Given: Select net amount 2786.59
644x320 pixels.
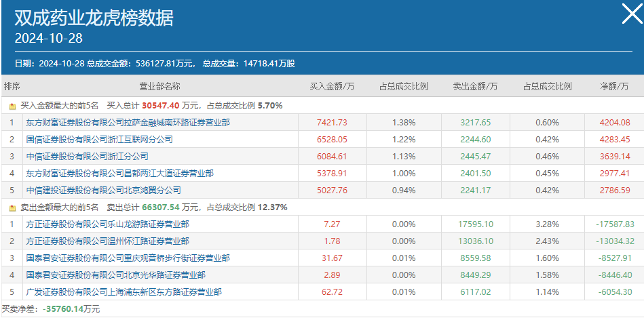Looking at the screenshot, I should point(614,191).
